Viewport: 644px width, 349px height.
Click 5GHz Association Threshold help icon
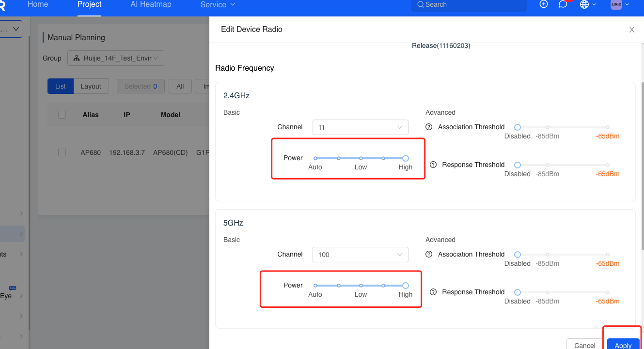tap(429, 254)
